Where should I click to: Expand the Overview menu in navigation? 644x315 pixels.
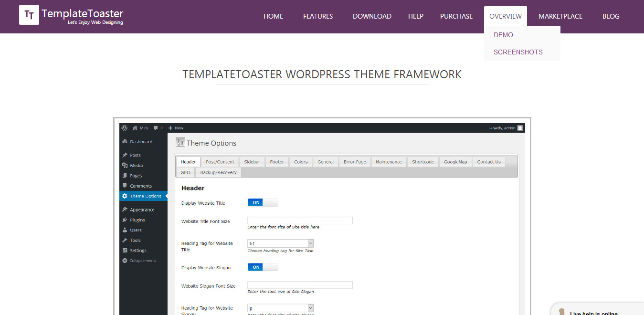(x=505, y=16)
